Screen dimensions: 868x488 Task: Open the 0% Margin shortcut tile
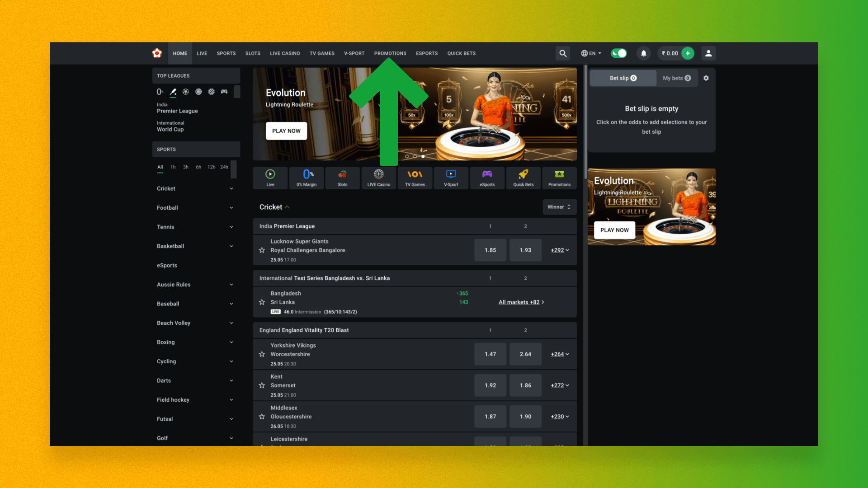[307, 178]
